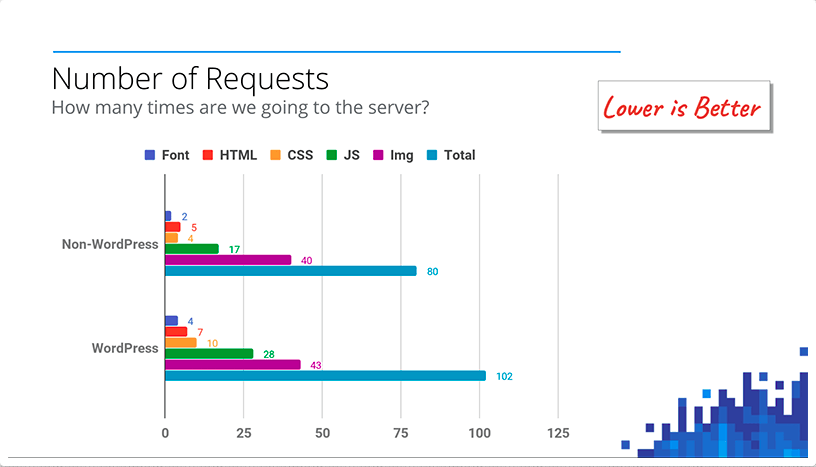Click the Non-WordPress HTML bar
Screen dimensions: 816x467
tap(173, 227)
